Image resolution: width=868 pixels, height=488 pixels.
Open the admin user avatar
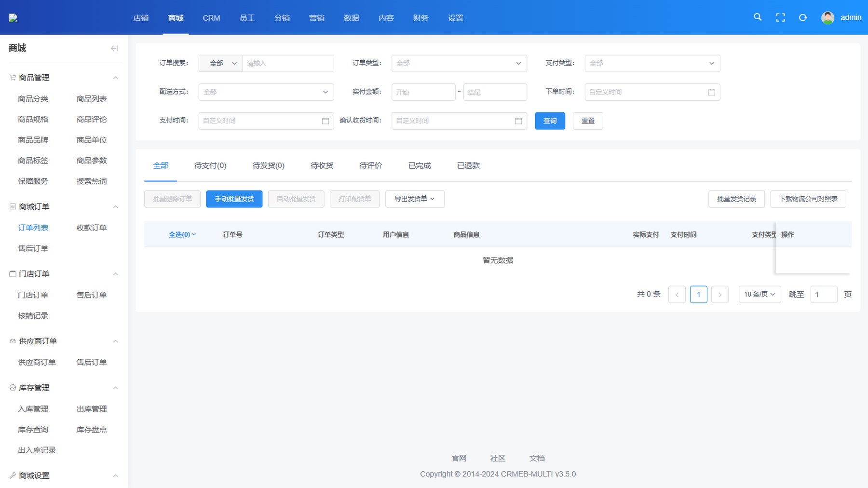pos(827,18)
